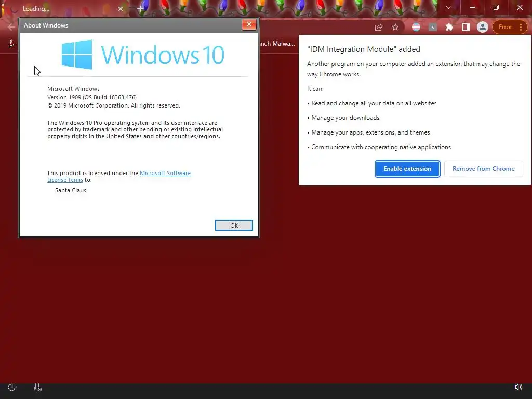Close the Loading... tab

tap(121, 9)
